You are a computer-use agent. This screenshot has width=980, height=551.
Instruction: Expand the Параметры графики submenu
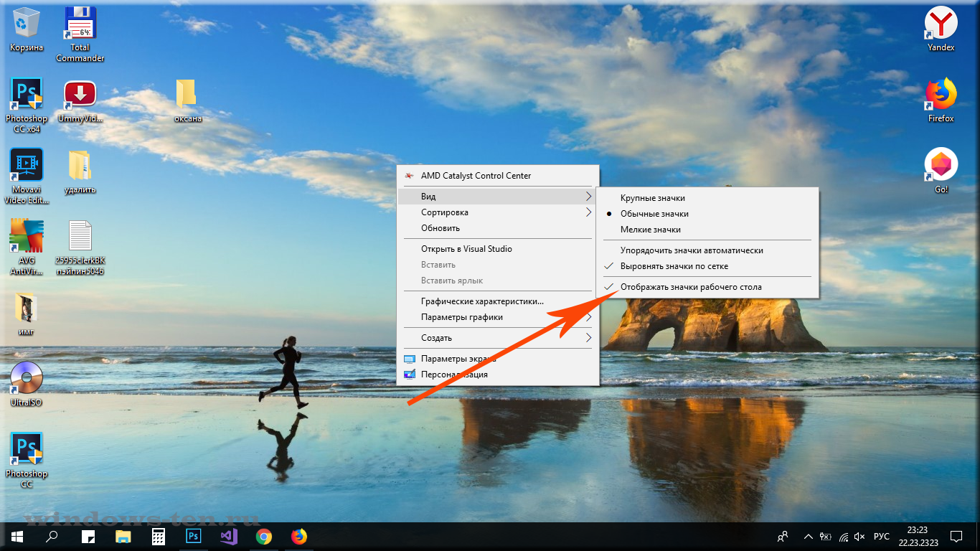[x=498, y=317]
